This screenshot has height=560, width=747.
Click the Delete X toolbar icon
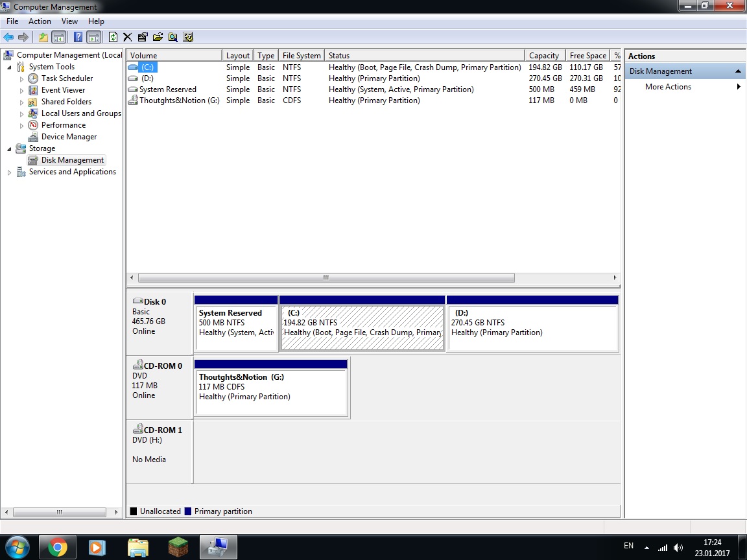(x=128, y=37)
